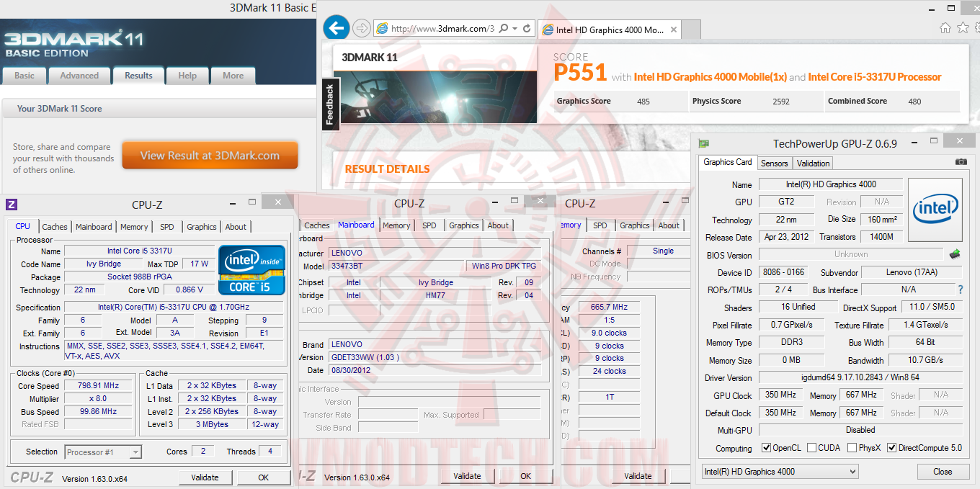Click the Intel logo in GPU-Z
The width and height of the screenshot is (980, 489).
(935, 210)
